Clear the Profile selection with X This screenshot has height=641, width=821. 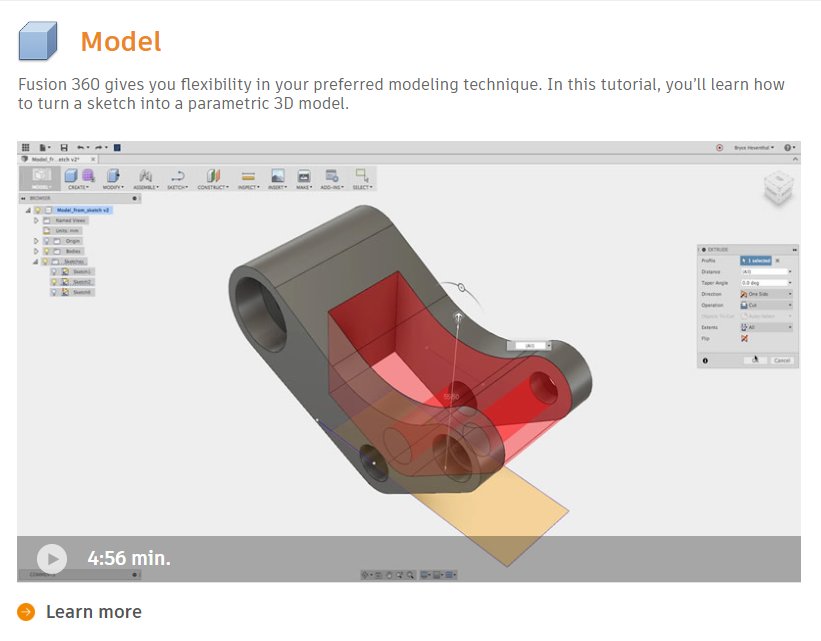(x=778, y=260)
